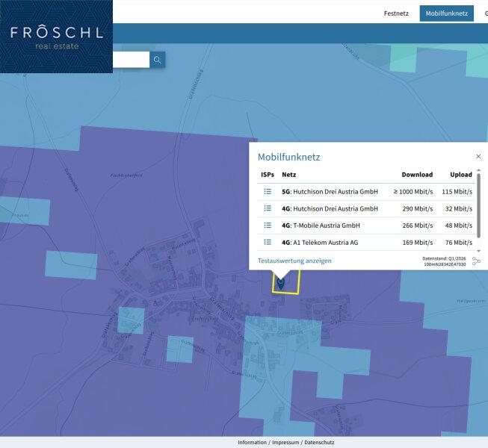Click '32 Mbit/s' upload value
The width and height of the screenshot is (488, 448).
(459, 208)
